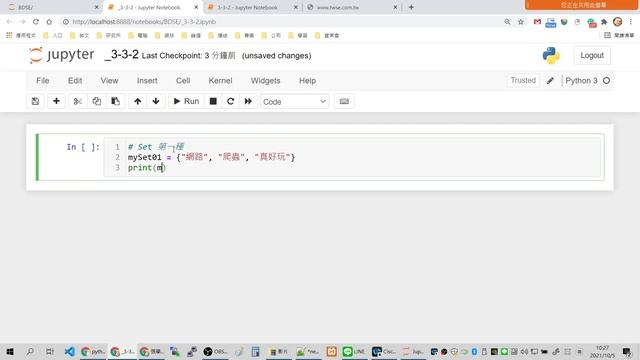The image size is (640, 360).
Task: Click inside the code cell editor
Action: pos(353,157)
